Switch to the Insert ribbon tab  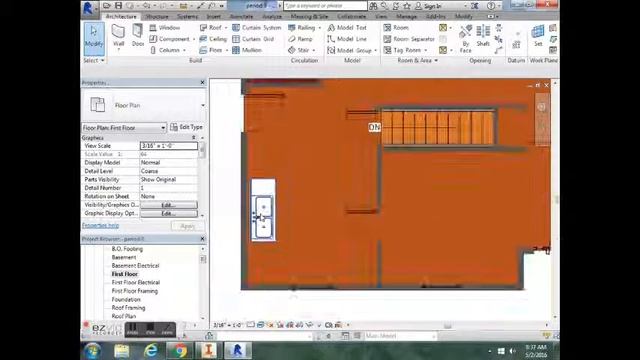pyautogui.click(x=213, y=16)
